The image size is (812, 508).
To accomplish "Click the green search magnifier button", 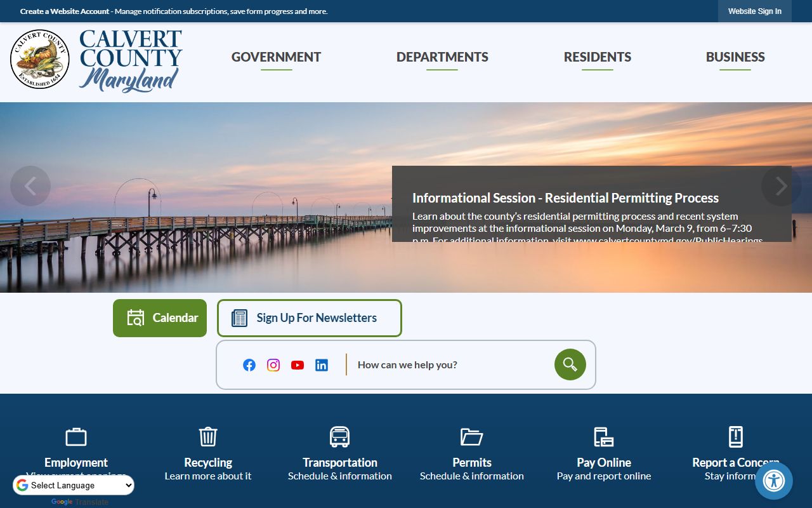I will 570,364.
